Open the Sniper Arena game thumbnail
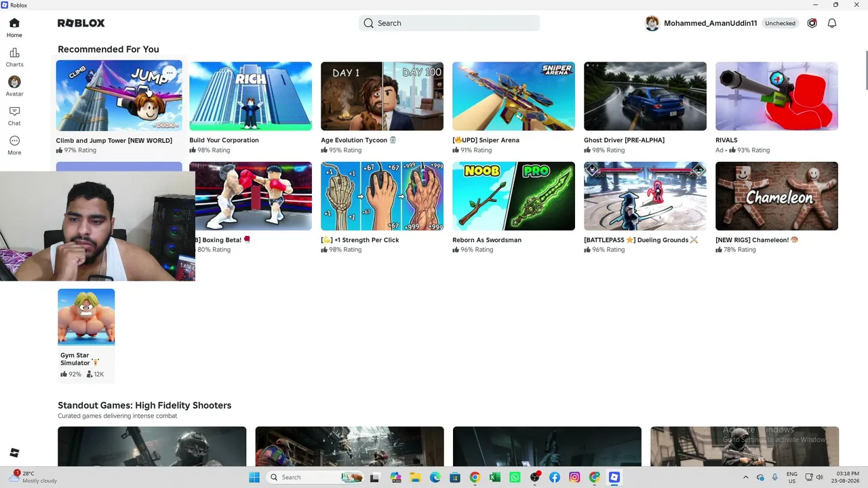The height and width of the screenshot is (488, 868). coord(513,96)
